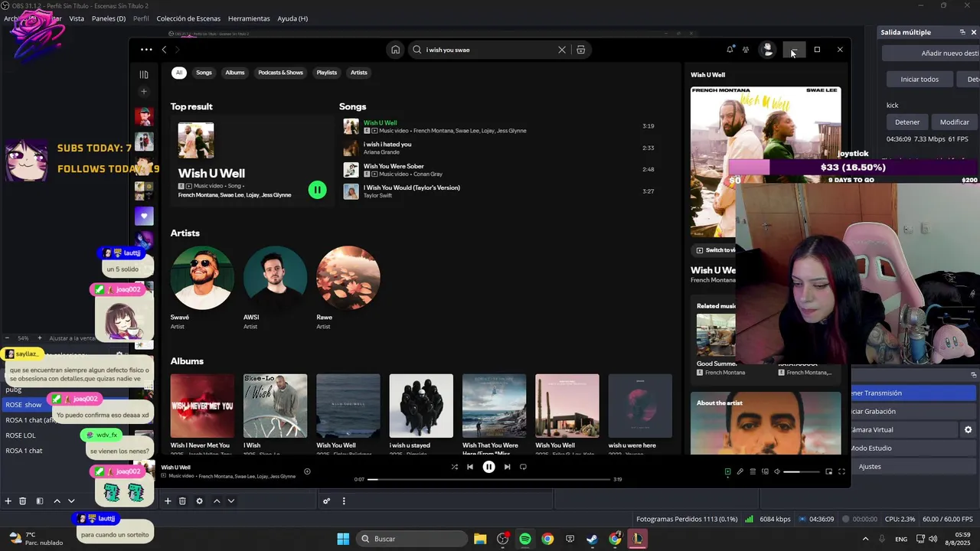This screenshot has width=980, height=551.
Task: Open Spotify Friend Activity icon
Action: [x=746, y=50]
